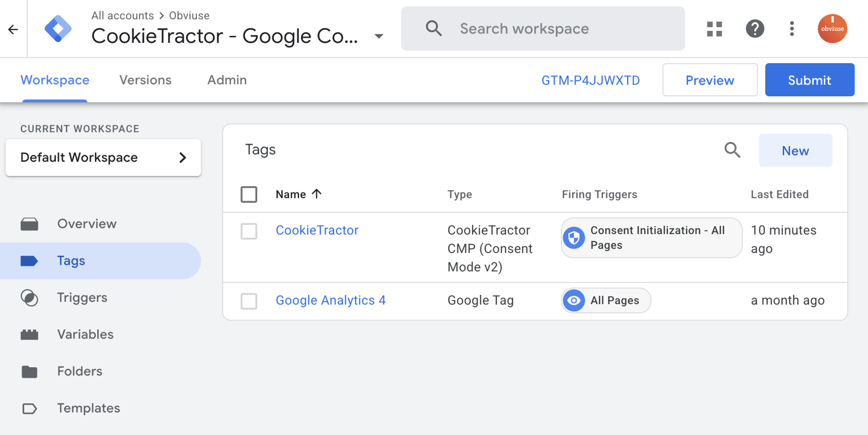Switch to the Versions tab
Viewport: 868px width, 435px height.
pyautogui.click(x=145, y=80)
